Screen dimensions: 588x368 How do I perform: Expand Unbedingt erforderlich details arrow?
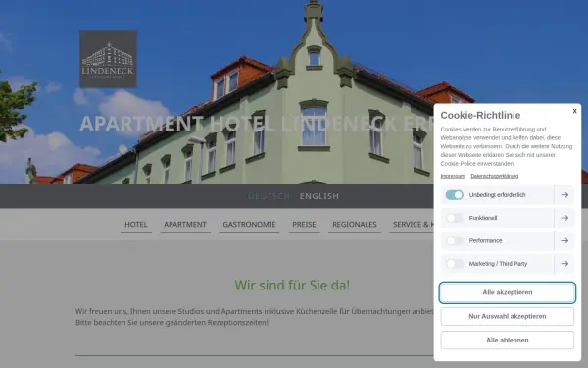564,195
